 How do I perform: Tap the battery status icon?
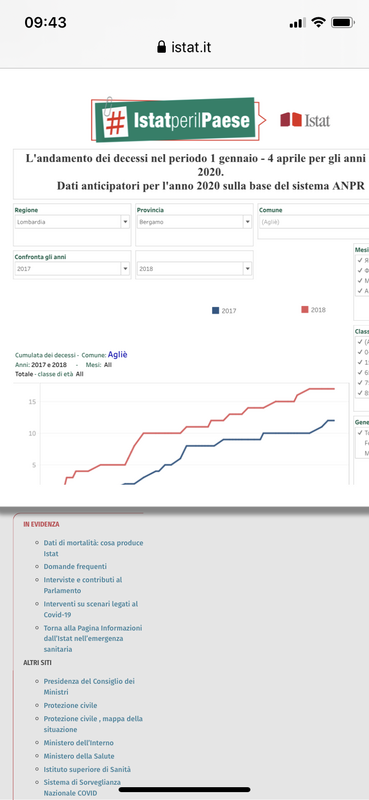pos(342,22)
